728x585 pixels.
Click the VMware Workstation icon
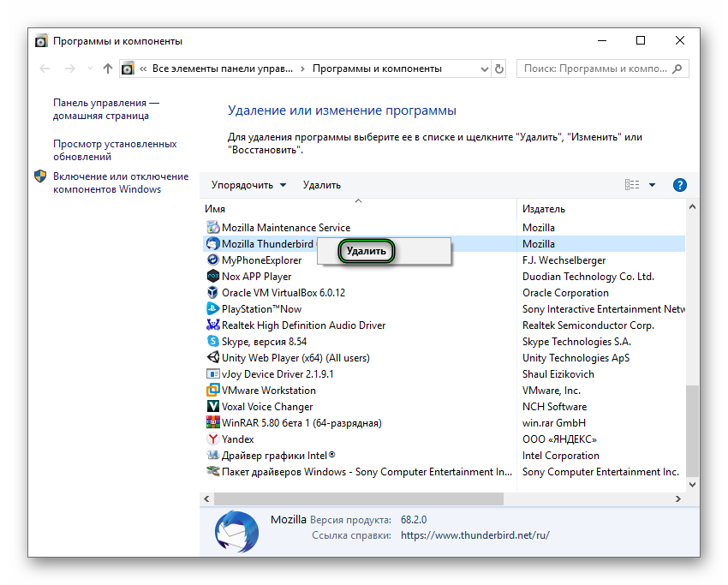(212, 390)
